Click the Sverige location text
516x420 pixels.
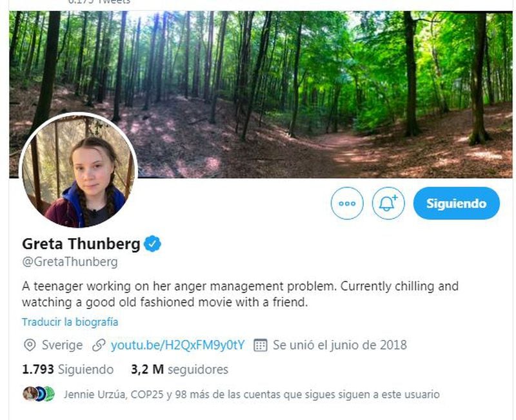click(62, 345)
